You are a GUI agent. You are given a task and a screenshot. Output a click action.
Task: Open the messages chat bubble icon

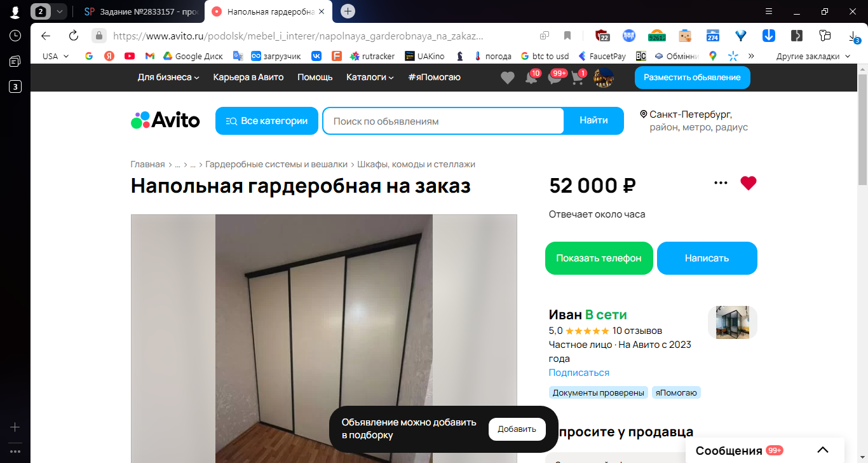click(555, 78)
